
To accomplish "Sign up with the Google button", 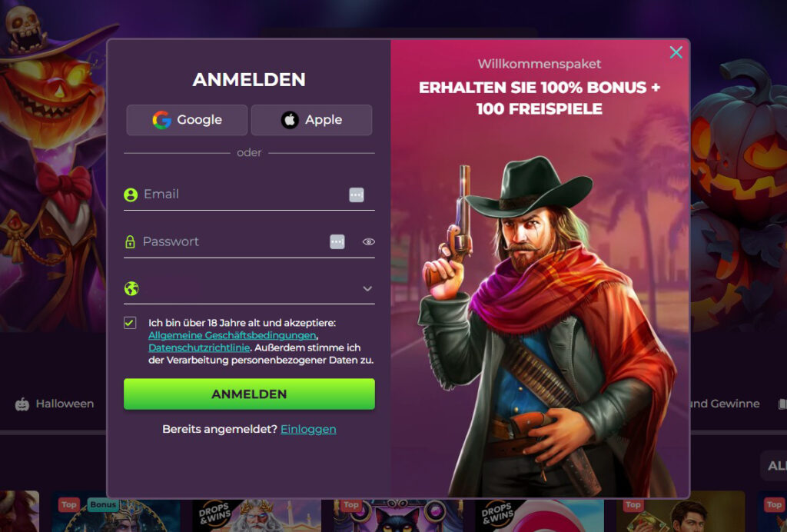I will pos(187,120).
